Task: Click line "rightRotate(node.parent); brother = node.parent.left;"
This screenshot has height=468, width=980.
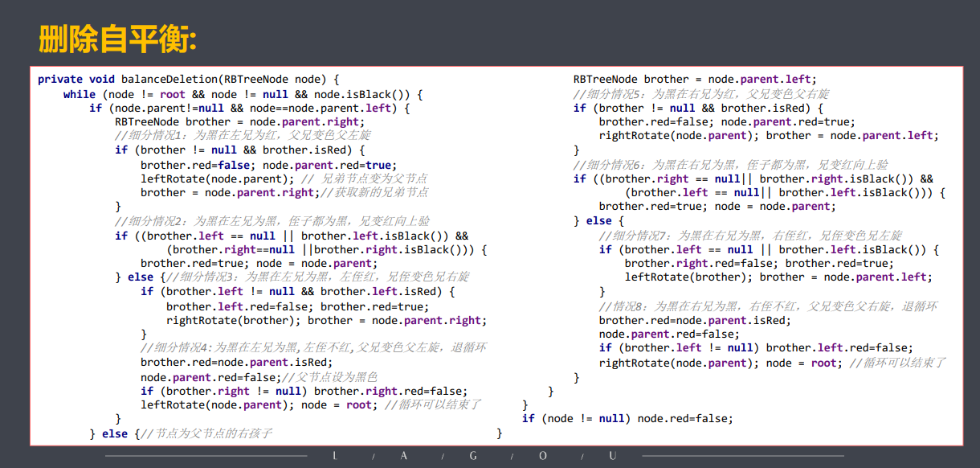Action: tap(769, 136)
